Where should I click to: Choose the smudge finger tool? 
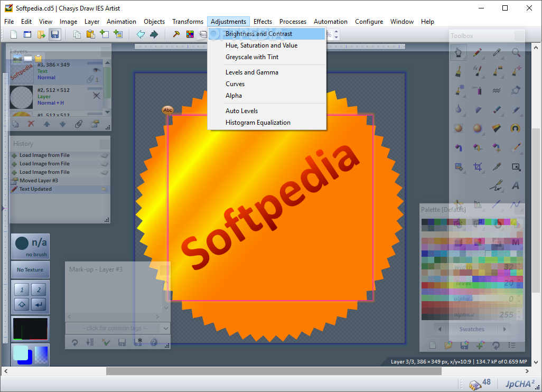516,90
